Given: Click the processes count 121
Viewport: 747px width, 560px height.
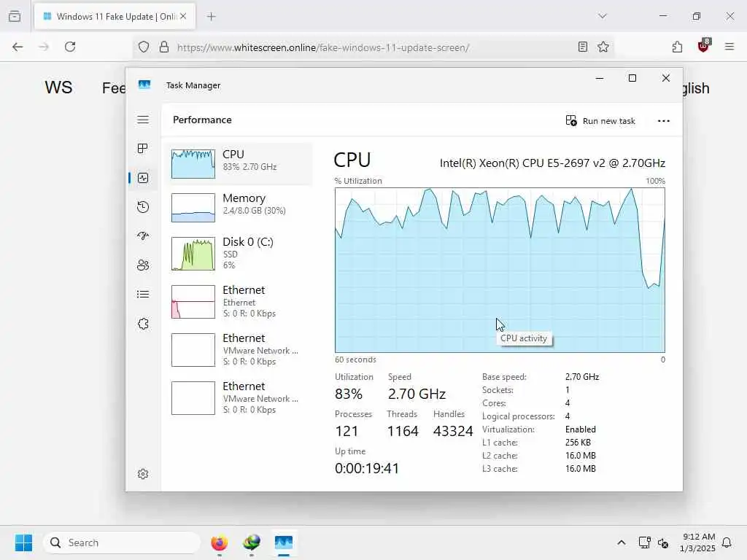Looking at the screenshot, I should pyautogui.click(x=347, y=432).
